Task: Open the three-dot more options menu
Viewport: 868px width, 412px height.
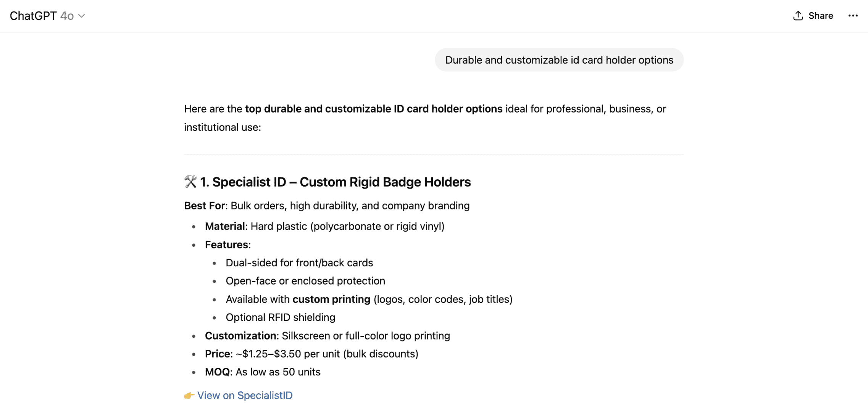Action: tap(853, 16)
